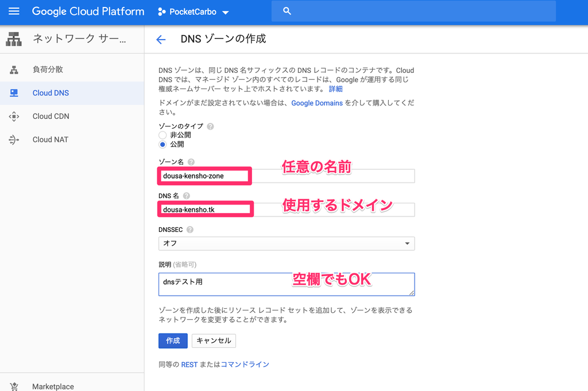Viewport: 588px width, 391px height.
Task: Select the 公開 zone type radio button
Action: (x=162, y=145)
